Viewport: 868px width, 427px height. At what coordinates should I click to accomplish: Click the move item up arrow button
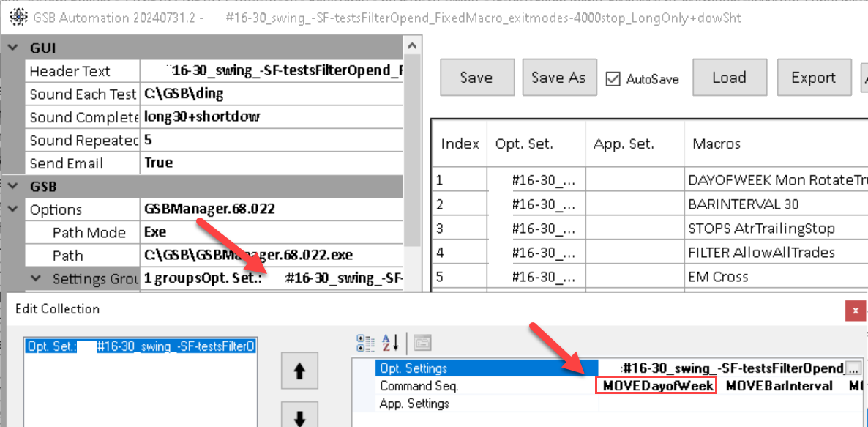point(299,371)
